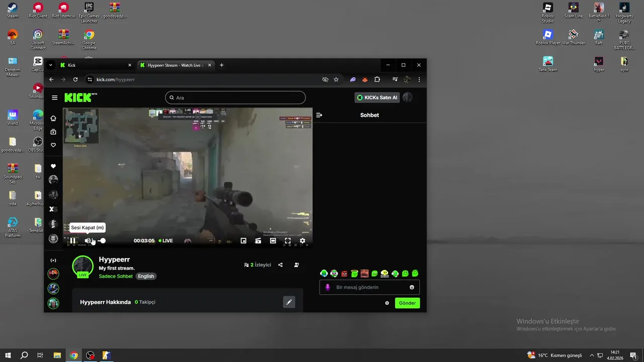
Task: Open Kick home icon in sidebar
Action: 53,118
